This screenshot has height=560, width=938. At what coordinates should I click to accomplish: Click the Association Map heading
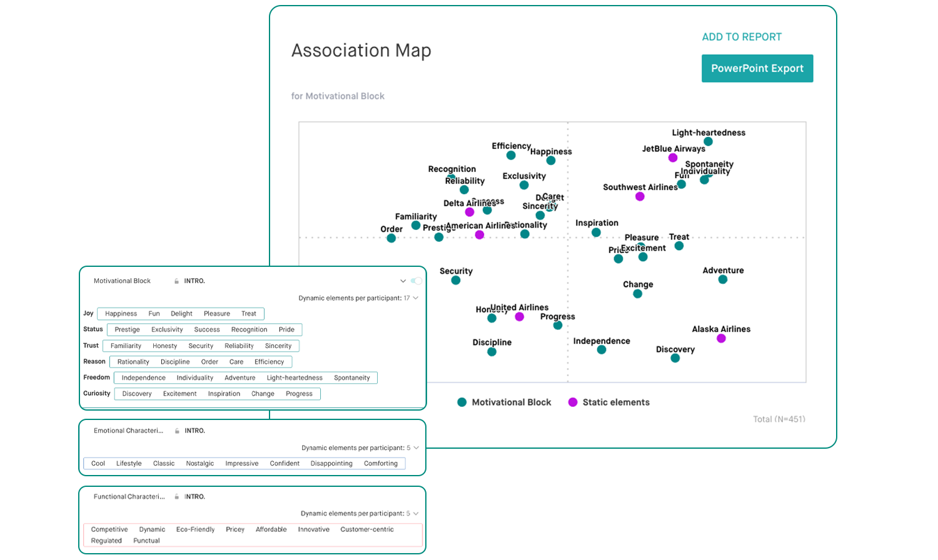coord(361,51)
